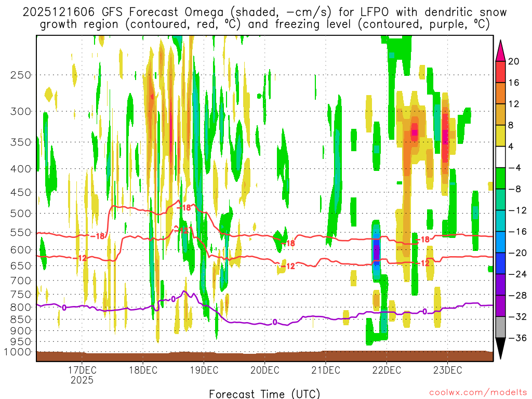Click the green -4 to -8 color bar segment

500,178
